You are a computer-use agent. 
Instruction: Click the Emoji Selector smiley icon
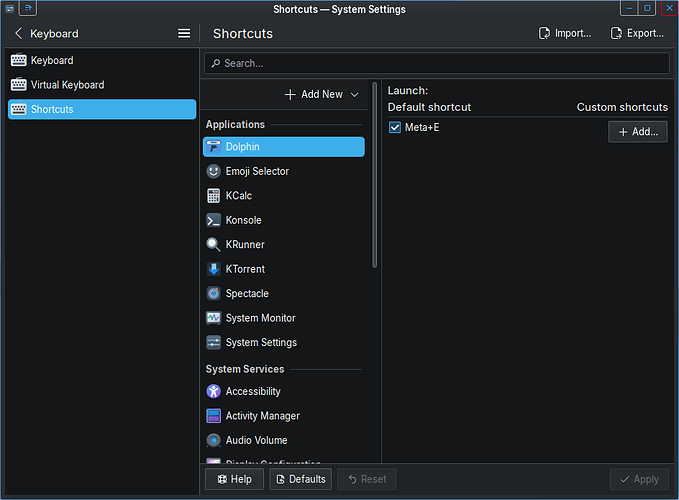[x=213, y=171]
